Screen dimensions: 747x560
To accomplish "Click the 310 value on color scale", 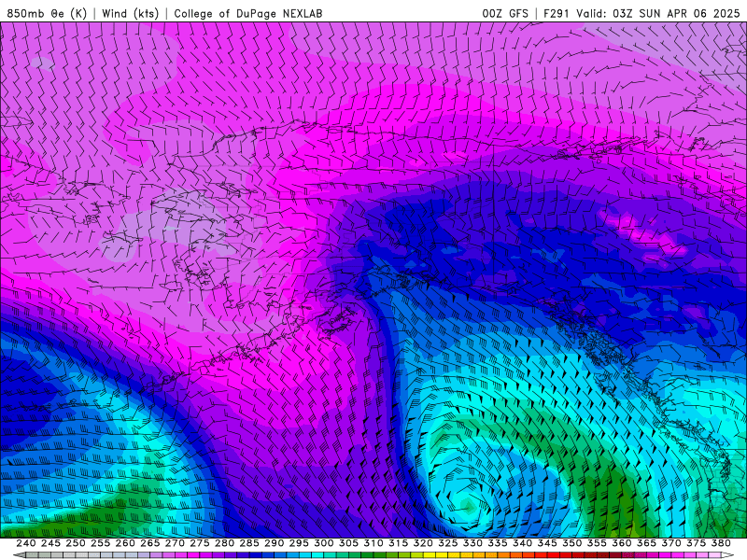I will click(373, 543).
